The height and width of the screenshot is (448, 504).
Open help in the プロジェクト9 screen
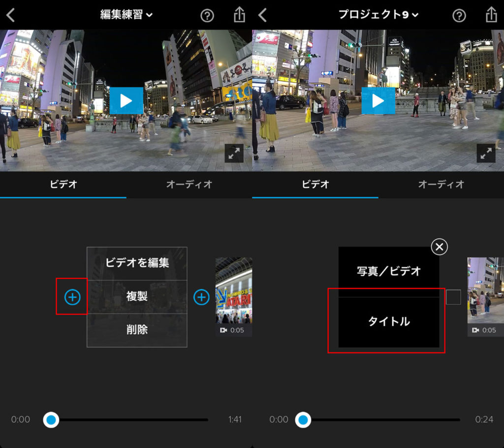click(459, 15)
